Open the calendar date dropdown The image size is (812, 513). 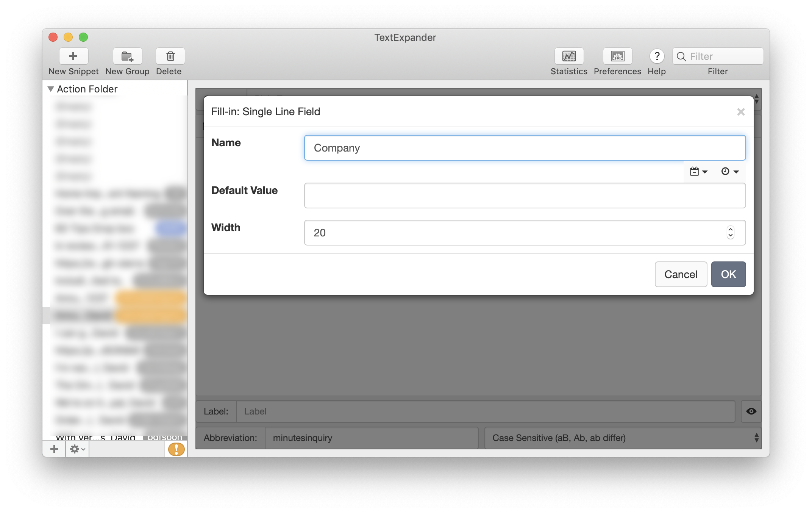698,172
